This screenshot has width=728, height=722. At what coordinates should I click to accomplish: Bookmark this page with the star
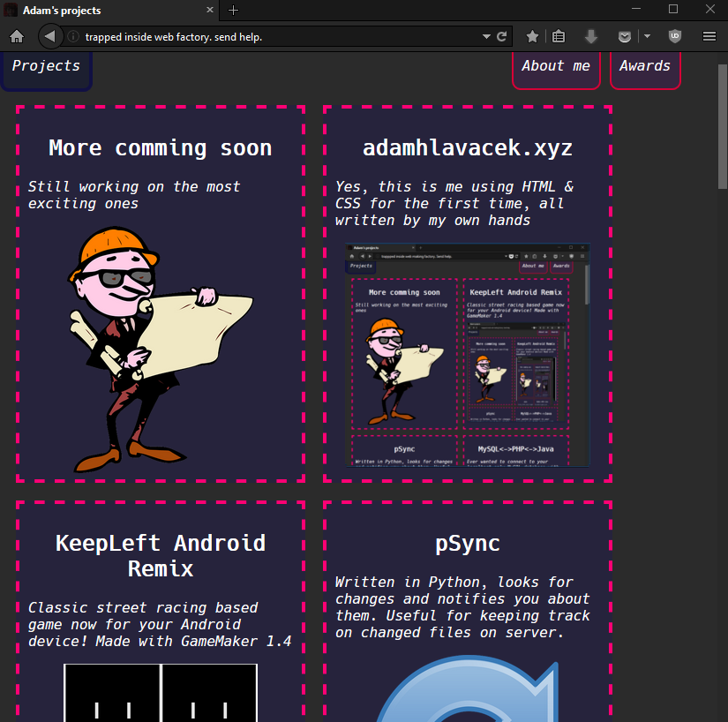pos(531,36)
